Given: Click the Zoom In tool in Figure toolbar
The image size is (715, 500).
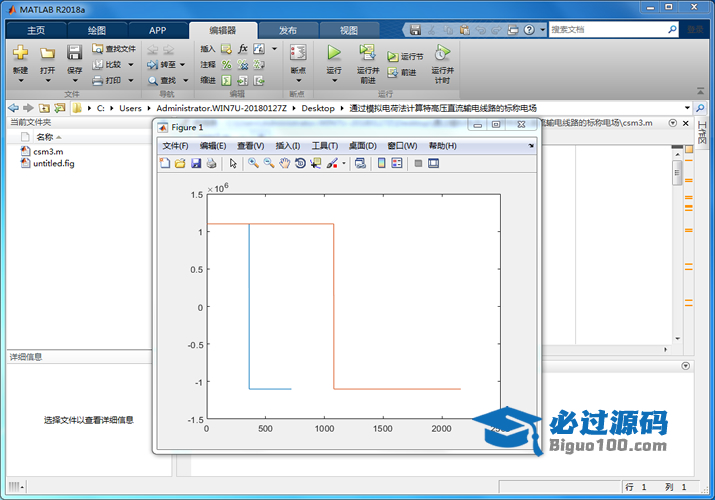Looking at the screenshot, I should coord(254,163).
